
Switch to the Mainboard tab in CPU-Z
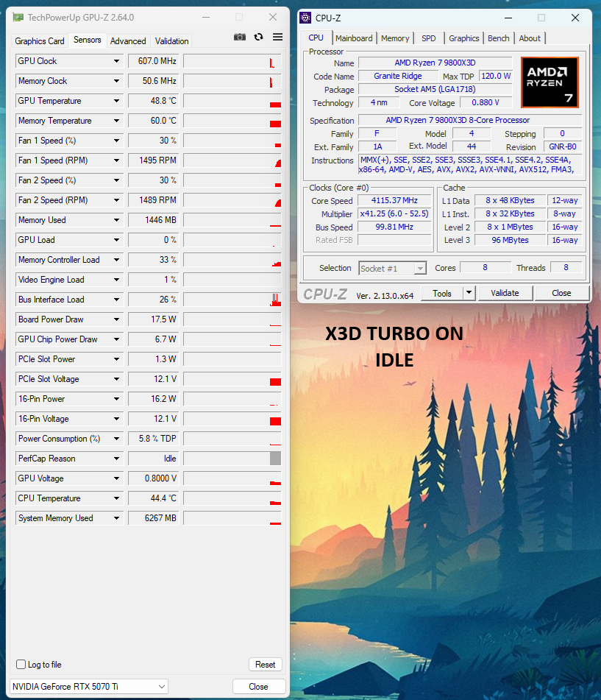click(x=354, y=38)
